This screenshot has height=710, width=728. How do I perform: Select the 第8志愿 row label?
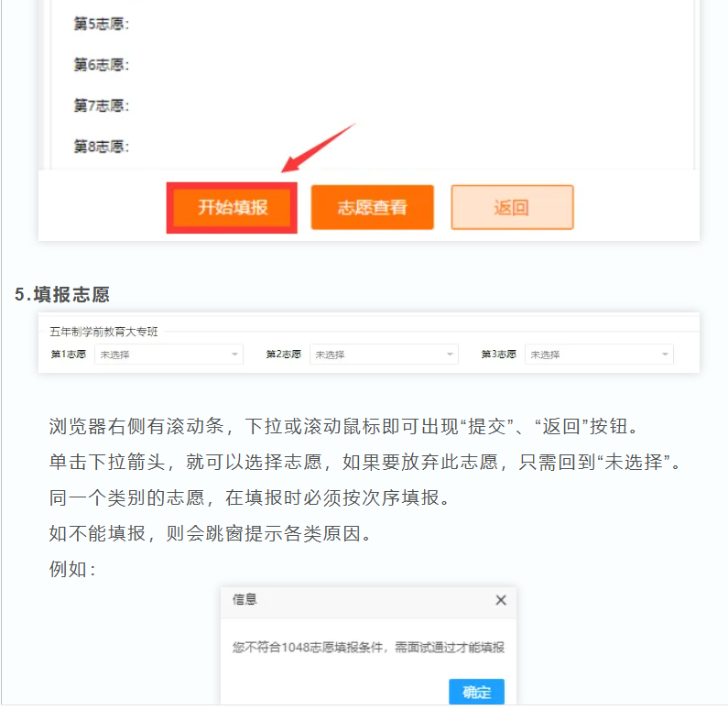pyautogui.click(x=102, y=147)
